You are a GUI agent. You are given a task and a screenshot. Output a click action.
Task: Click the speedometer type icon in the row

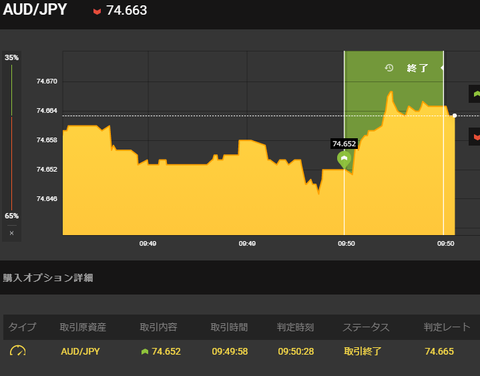(x=18, y=351)
